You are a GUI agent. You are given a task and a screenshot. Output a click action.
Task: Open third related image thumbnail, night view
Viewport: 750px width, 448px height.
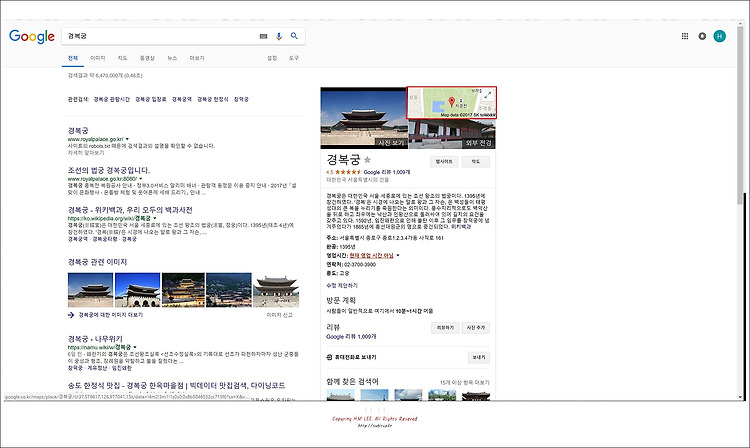(183, 290)
